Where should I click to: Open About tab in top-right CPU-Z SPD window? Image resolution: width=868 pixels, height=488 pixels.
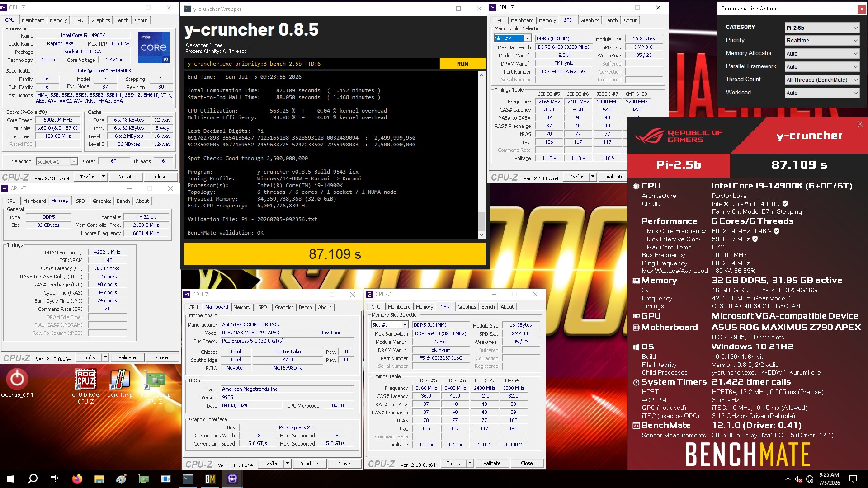(x=630, y=20)
